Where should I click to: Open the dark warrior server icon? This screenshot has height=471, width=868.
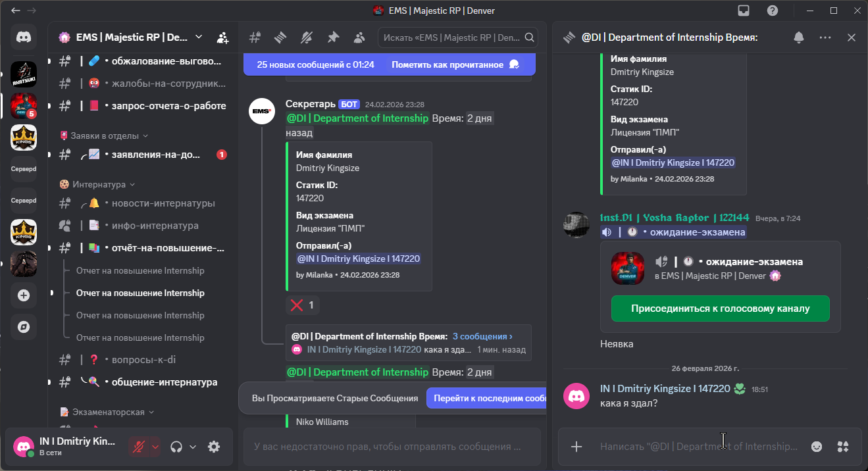pos(24,264)
